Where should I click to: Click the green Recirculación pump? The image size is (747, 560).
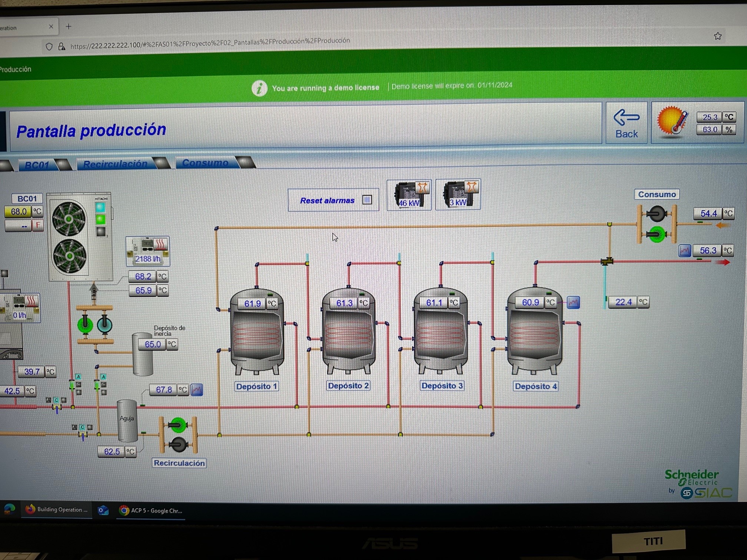pyautogui.click(x=177, y=425)
